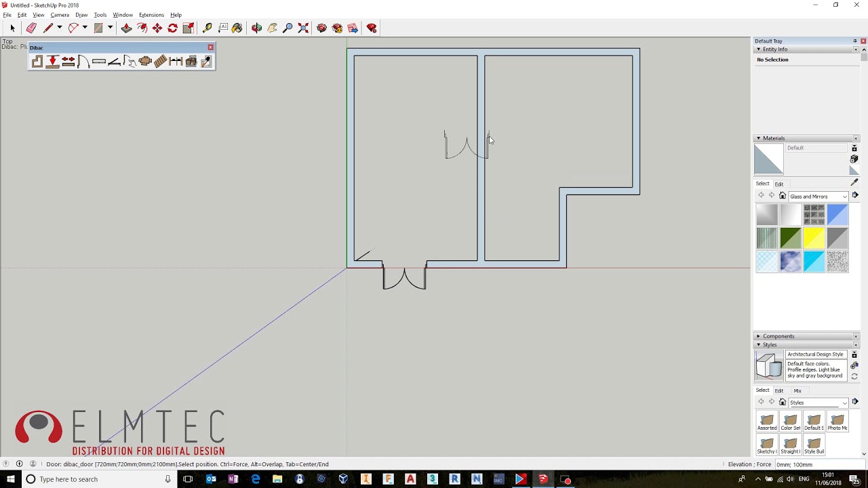Open Arc tool dropdown arrow
The height and width of the screenshot is (488, 868).
point(85,28)
